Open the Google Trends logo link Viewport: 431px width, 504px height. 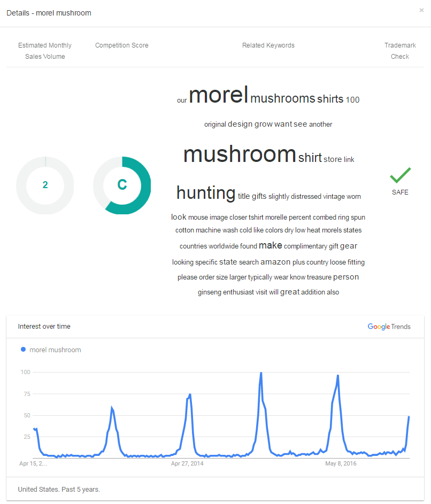tap(389, 327)
